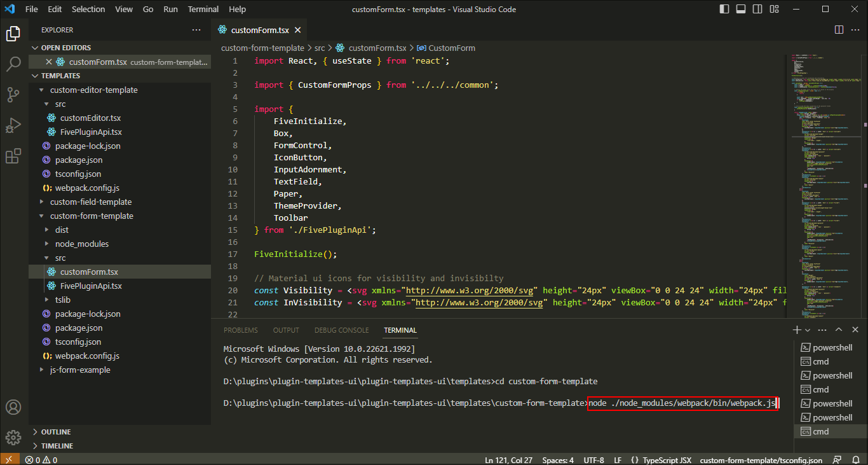Open the Source Control view
This screenshot has height=465, width=868.
pyautogui.click(x=13, y=94)
